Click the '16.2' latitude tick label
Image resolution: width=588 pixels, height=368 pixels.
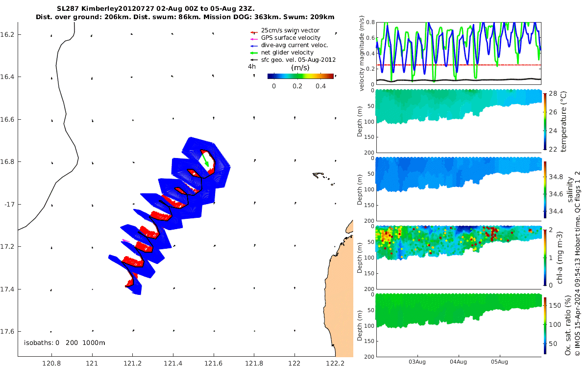click(x=7, y=34)
